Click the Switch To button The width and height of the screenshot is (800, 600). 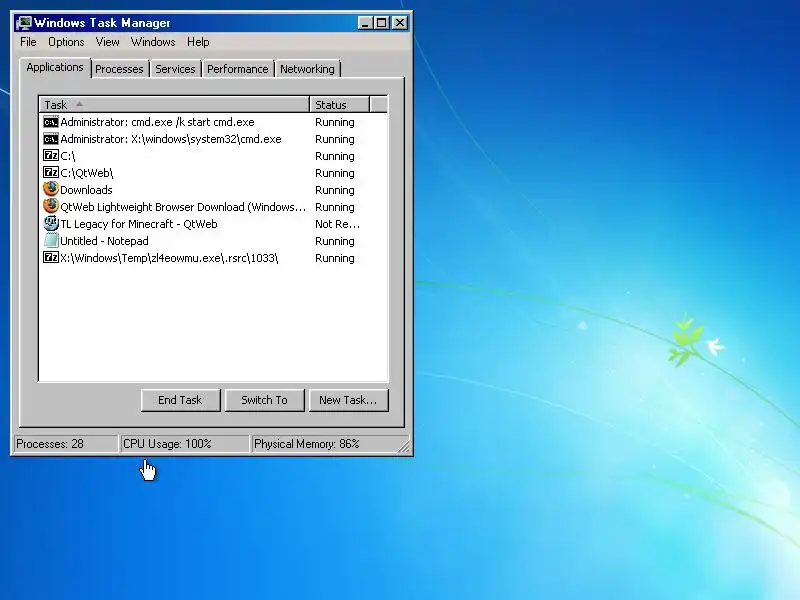264,400
